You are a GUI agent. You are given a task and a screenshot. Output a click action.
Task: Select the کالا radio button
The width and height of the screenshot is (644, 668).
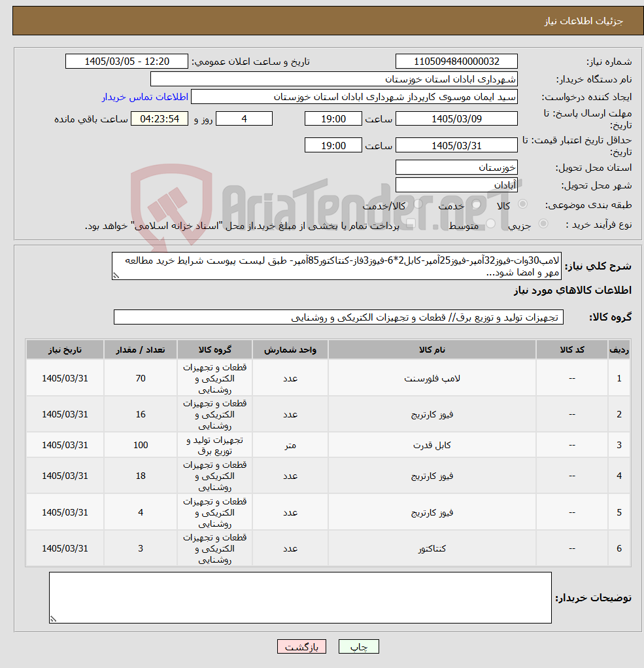point(522,205)
